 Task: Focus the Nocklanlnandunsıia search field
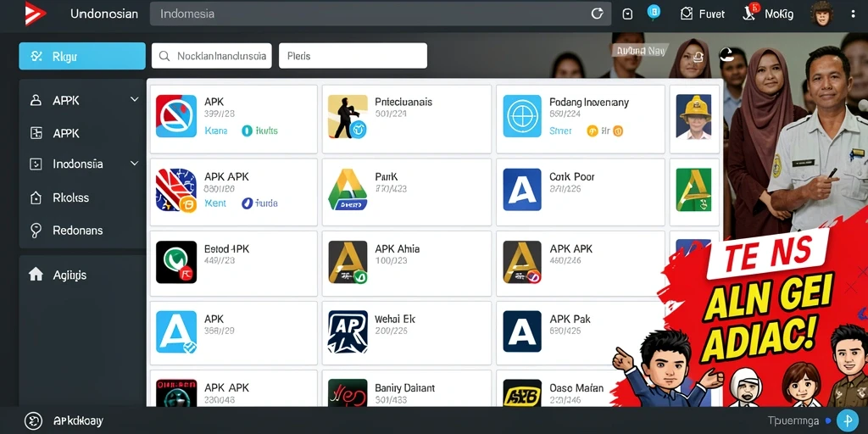click(x=211, y=56)
